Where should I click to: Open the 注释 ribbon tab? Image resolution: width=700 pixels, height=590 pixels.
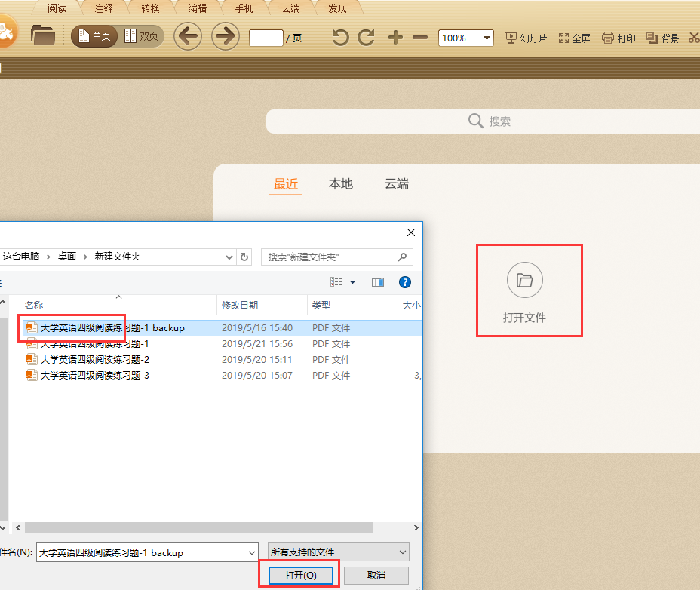103,8
